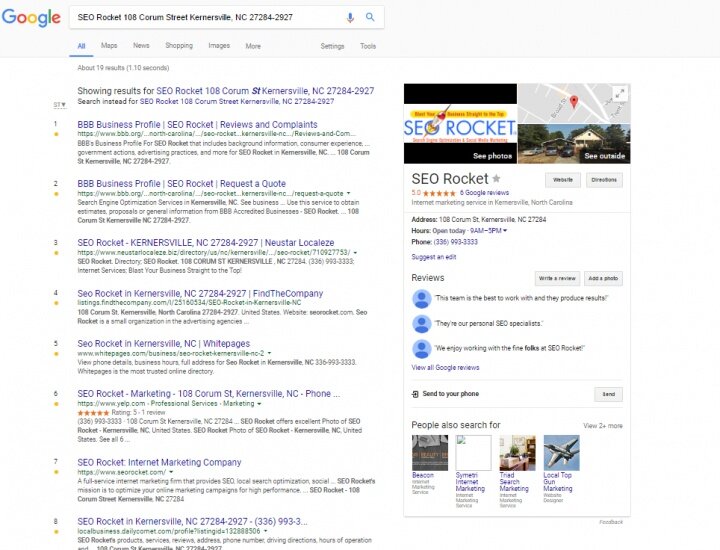Click the Send button
720x550 pixels.
coord(608,394)
